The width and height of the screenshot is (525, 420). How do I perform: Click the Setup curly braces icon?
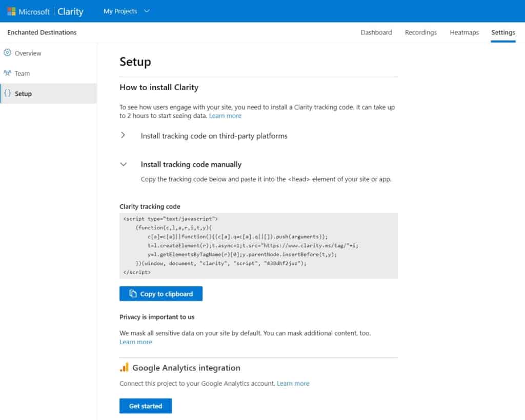(x=7, y=93)
